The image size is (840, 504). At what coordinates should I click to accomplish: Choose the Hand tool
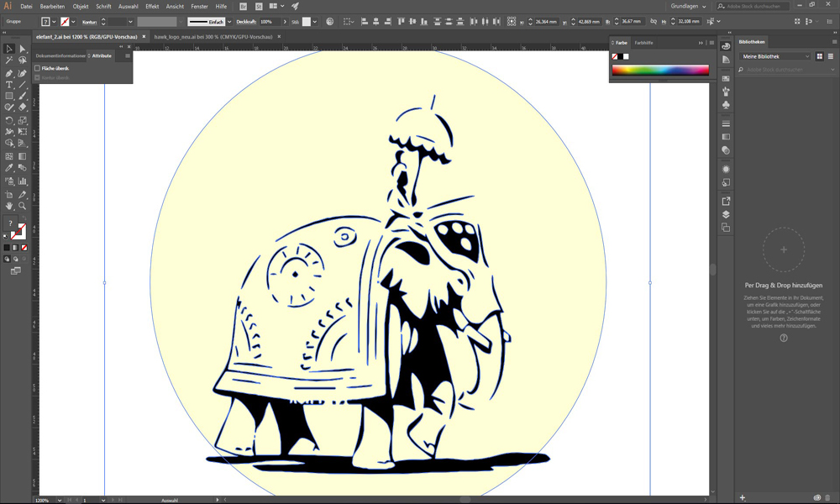tap(9, 205)
